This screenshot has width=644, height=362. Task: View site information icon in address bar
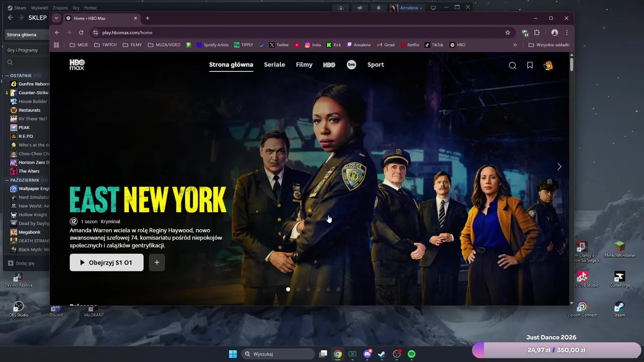pyautogui.click(x=95, y=32)
